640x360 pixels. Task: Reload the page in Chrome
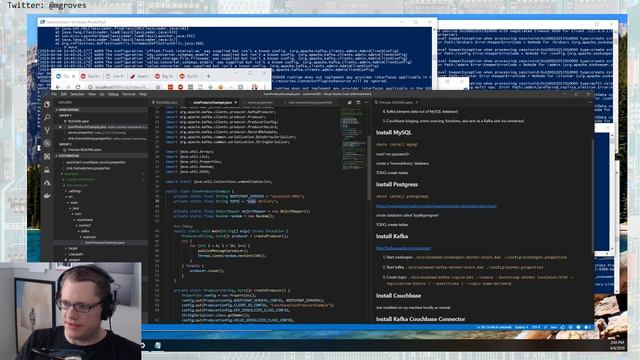[x=78, y=87]
